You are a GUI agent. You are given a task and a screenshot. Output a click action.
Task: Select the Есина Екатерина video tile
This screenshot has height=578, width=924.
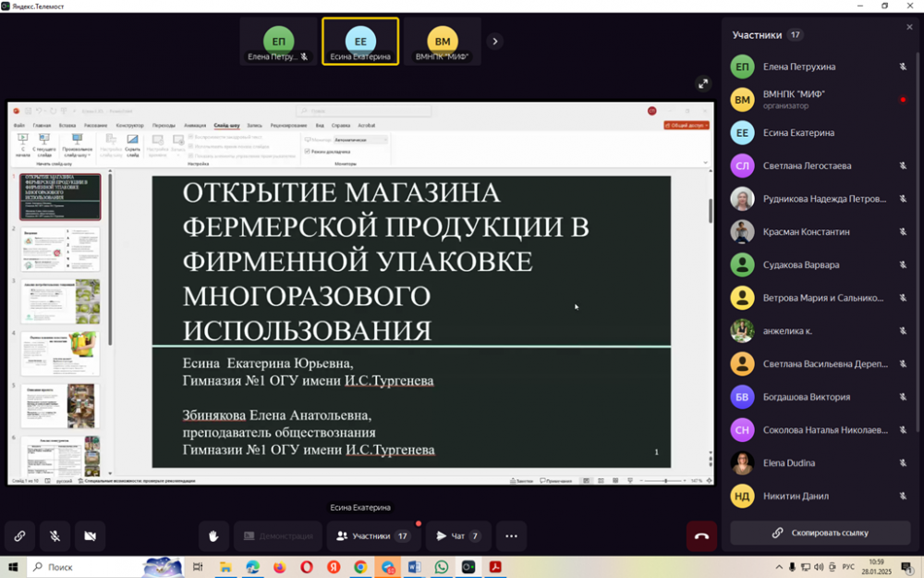click(x=360, y=42)
